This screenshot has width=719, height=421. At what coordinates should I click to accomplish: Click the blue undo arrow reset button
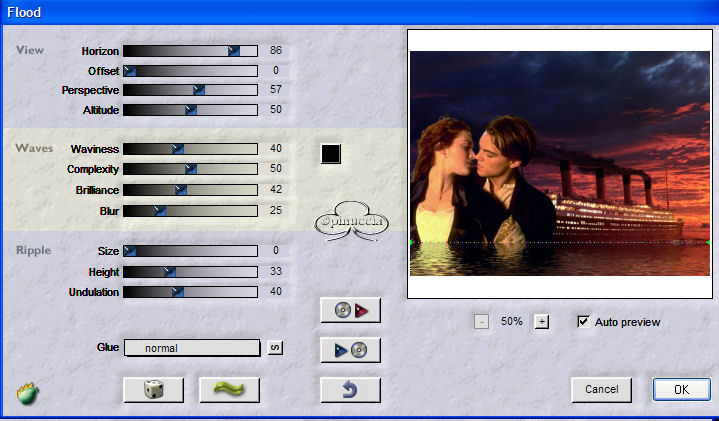coord(350,390)
